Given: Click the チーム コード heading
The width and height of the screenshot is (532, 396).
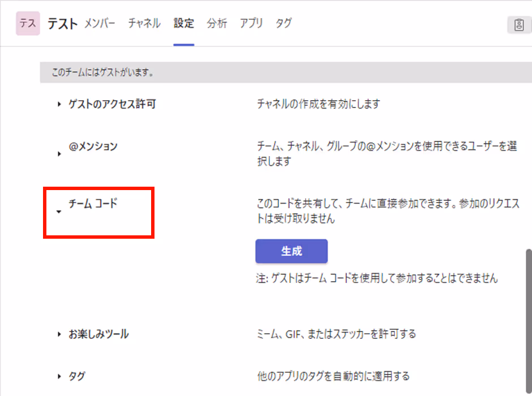Looking at the screenshot, I should [x=93, y=204].
